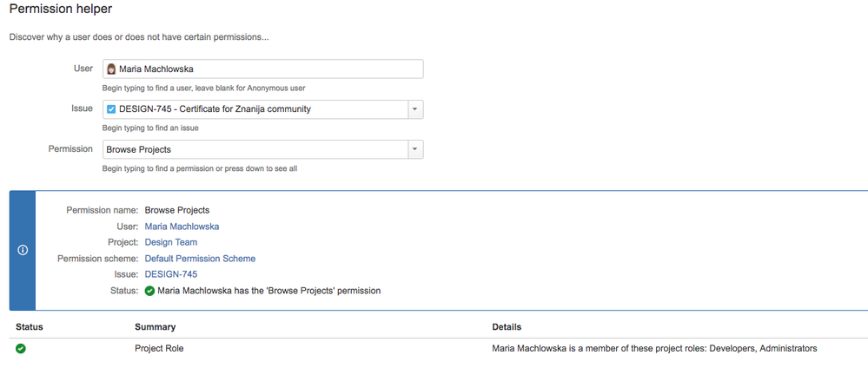Click the blue task-type icon in Issue field
Viewport: 868px width, 368px height.
coord(111,109)
